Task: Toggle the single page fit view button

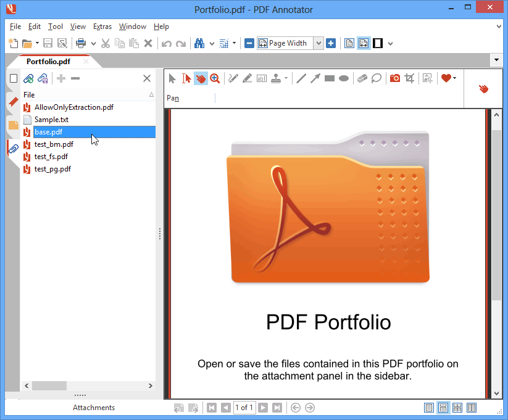Action: click(349, 43)
